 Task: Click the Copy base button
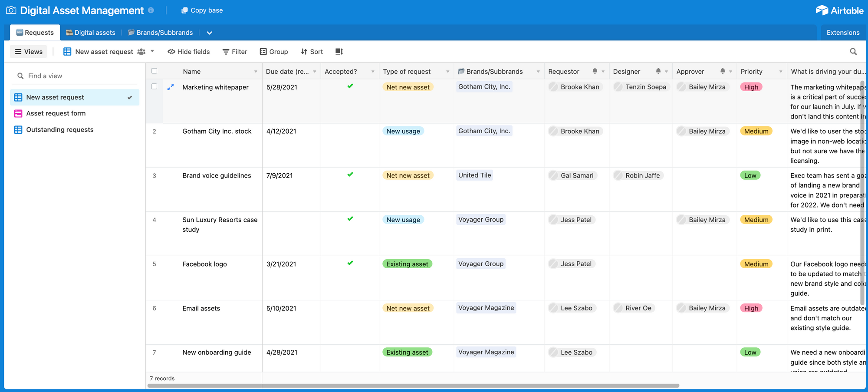point(202,10)
